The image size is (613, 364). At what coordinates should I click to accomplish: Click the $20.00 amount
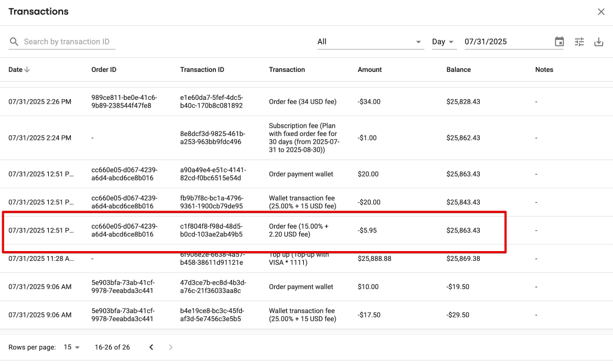(368, 174)
